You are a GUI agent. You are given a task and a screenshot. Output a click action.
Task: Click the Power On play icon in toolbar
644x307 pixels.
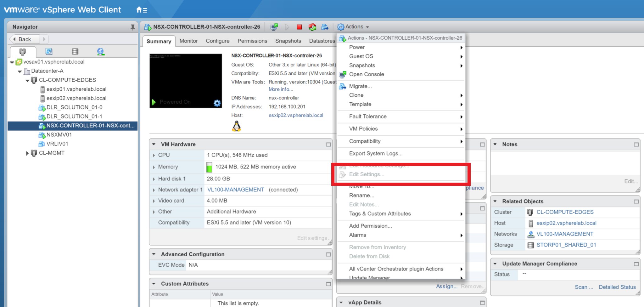(x=287, y=27)
